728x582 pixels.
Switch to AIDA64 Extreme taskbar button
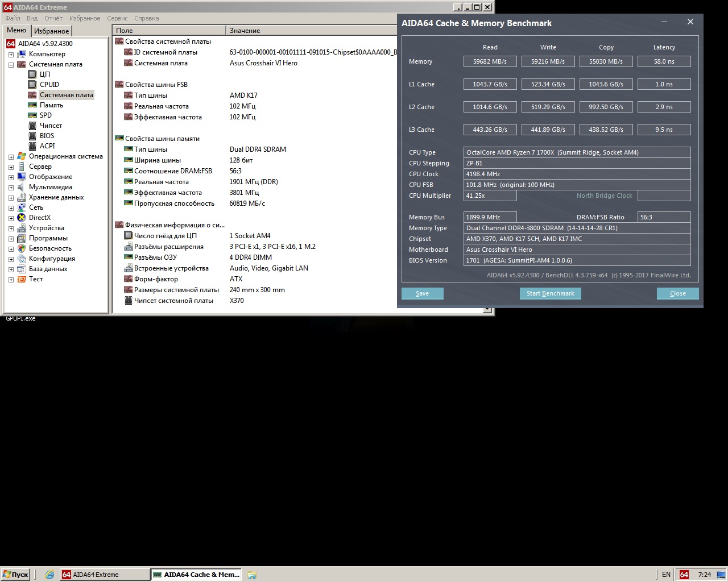(104, 575)
